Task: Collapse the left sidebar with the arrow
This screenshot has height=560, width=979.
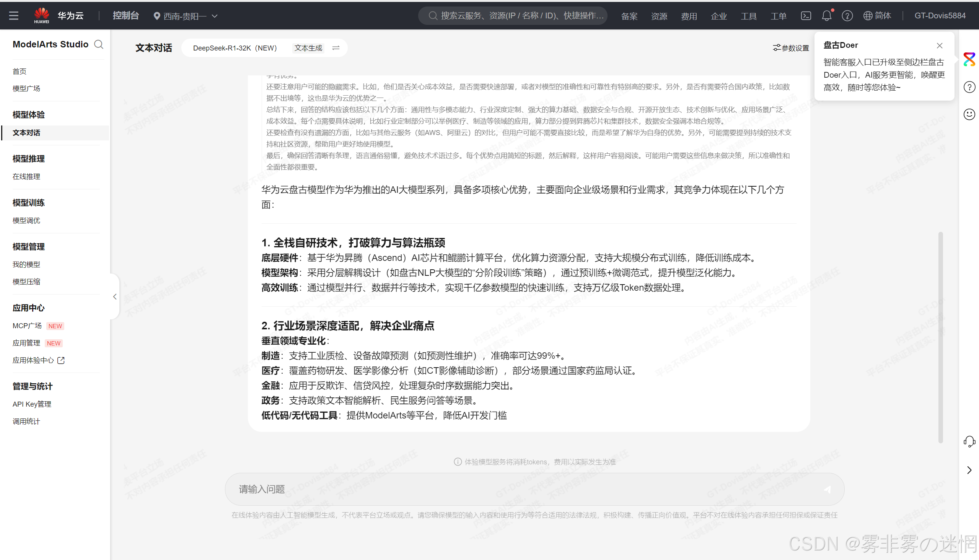Action: 115,296
